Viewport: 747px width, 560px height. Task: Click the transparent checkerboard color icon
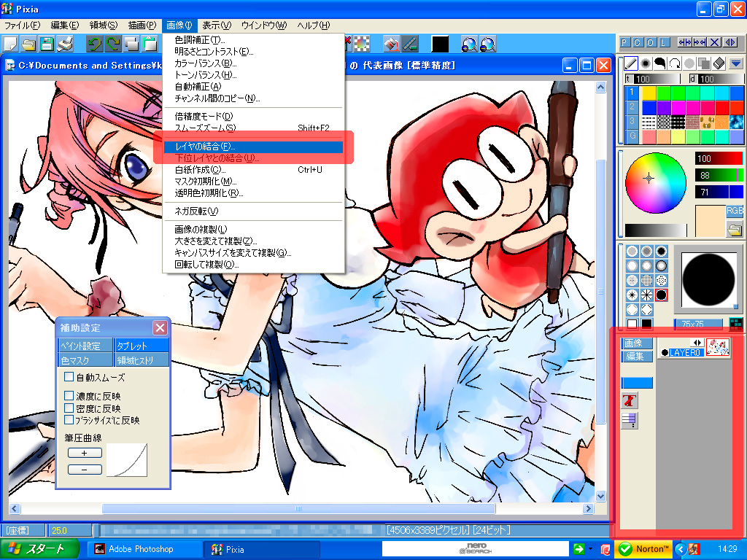(x=362, y=44)
